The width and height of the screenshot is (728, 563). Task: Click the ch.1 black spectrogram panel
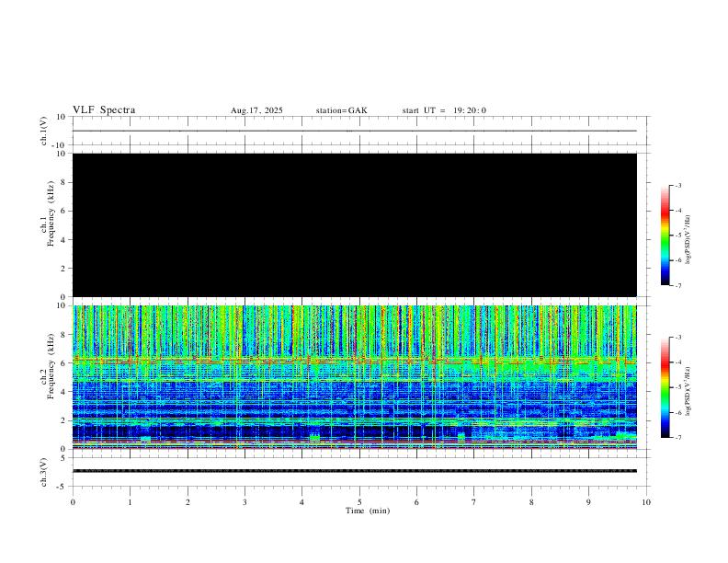[x=355, y=224]
